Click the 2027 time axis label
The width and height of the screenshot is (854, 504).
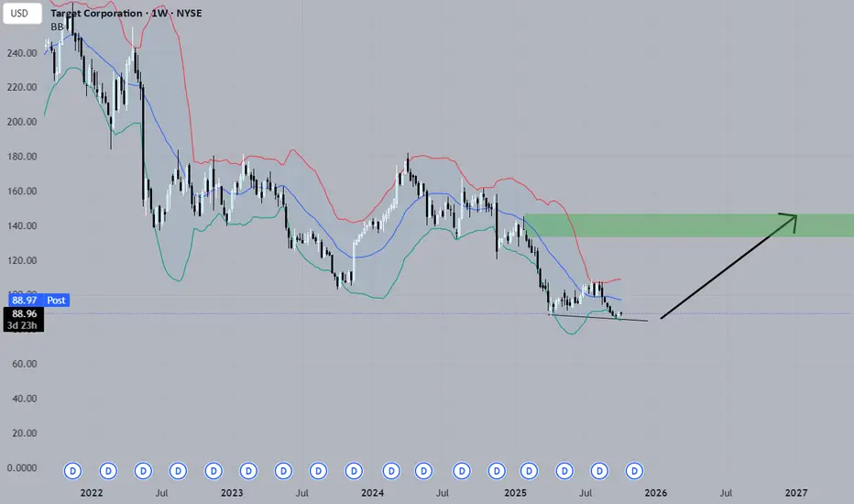pyautogui.click(x=796, y=493)
